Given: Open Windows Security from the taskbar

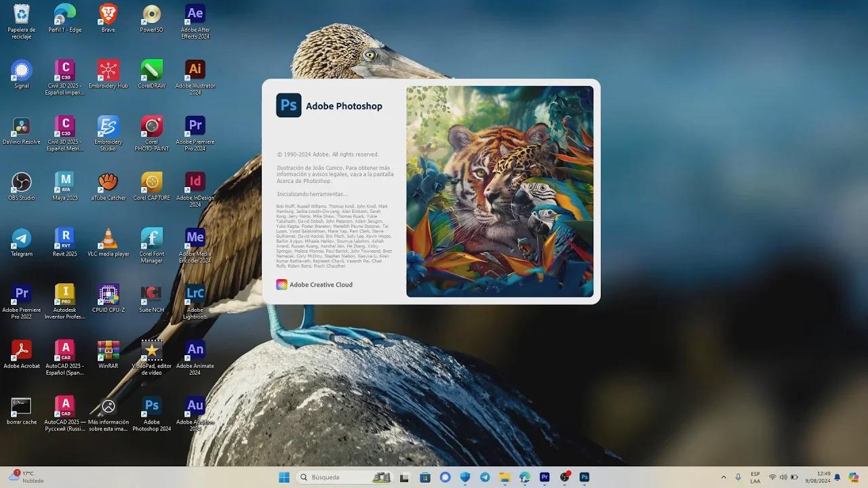Looking at the screenshot, I should [x=465, y=477].
